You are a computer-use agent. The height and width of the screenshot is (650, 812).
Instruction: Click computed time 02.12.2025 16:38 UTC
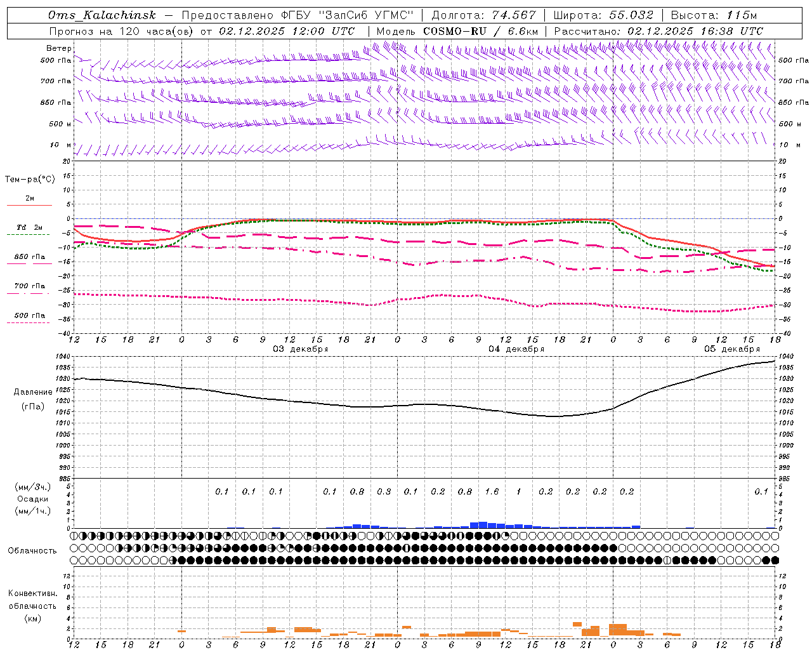(695, 31)
